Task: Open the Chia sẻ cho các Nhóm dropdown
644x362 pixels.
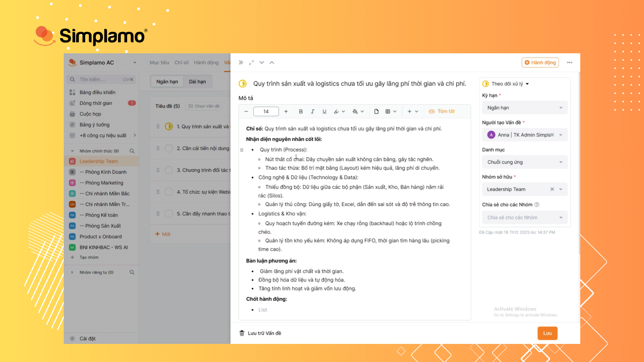Action: [525, 218]
